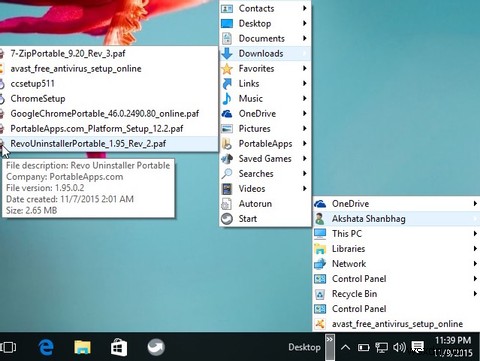Screen dimensions: 480x361
Task: Expand the Saved Games submenu arrow
Action: click(x=304, y=158)
